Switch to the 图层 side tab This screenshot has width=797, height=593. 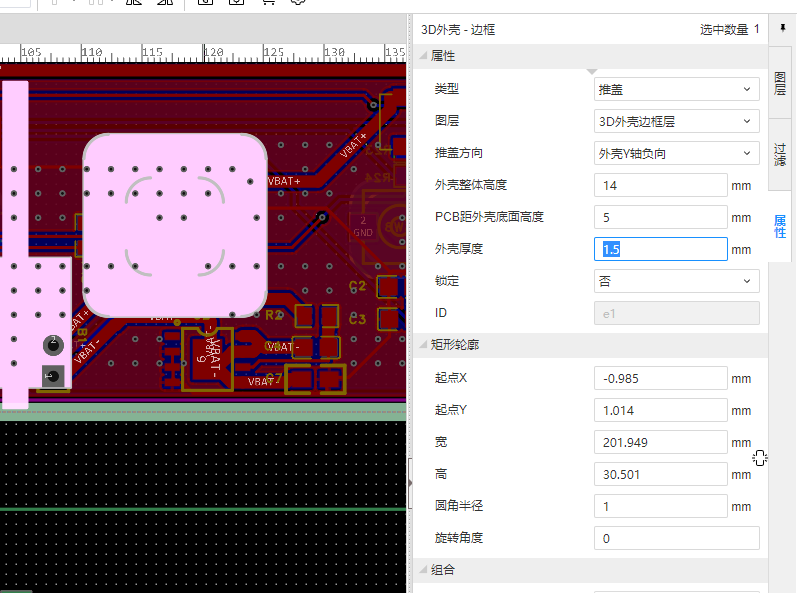pyautogui.click(x=780, y=82)
